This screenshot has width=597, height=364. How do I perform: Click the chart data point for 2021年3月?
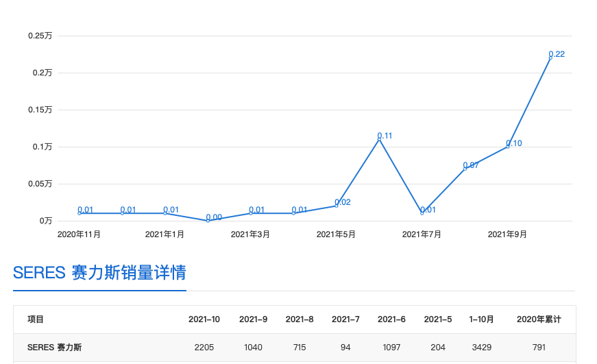pyautogui.click(x=251, y=214)
